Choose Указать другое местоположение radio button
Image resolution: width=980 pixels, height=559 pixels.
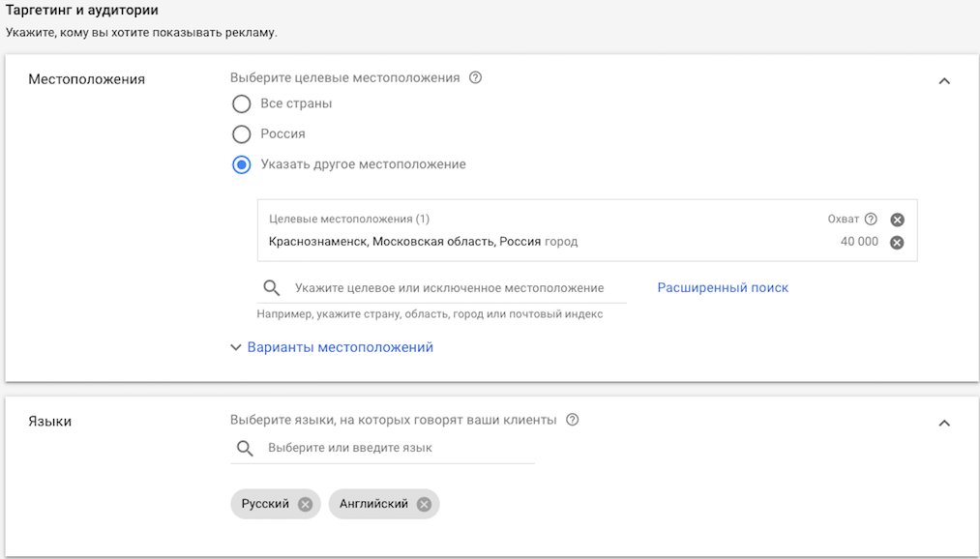(242, 164)
